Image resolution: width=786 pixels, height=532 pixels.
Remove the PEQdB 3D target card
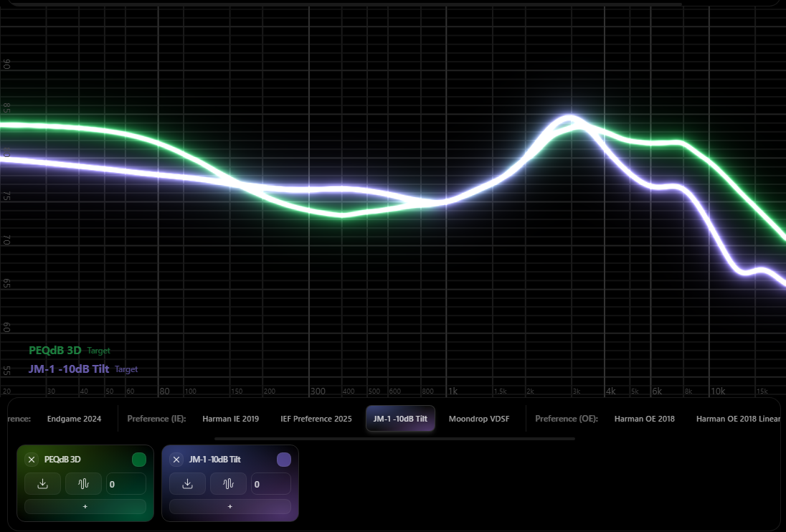point(32,460)
